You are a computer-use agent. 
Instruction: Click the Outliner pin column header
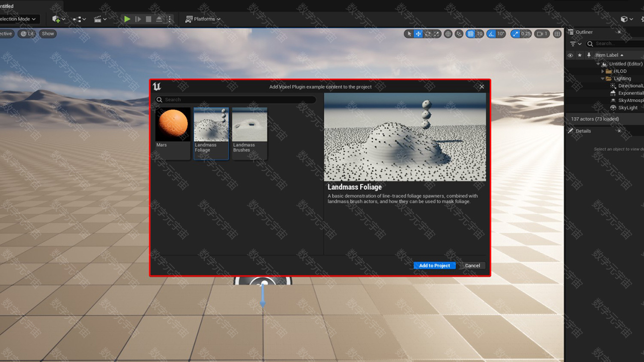coord(589,55)
